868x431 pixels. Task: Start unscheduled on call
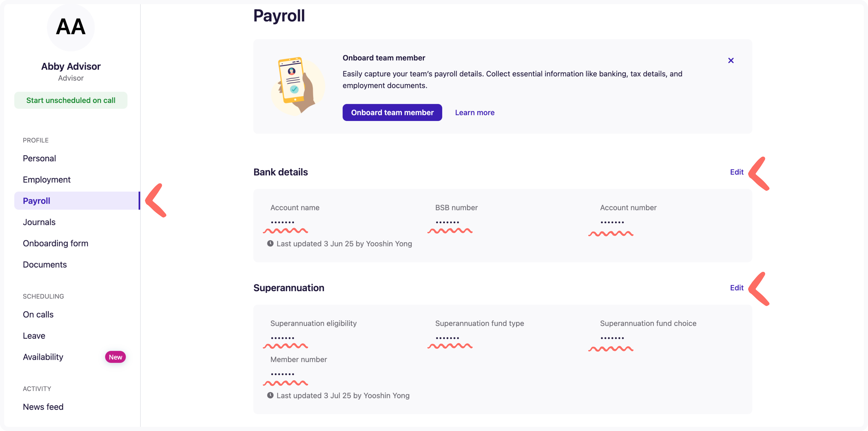71,100
